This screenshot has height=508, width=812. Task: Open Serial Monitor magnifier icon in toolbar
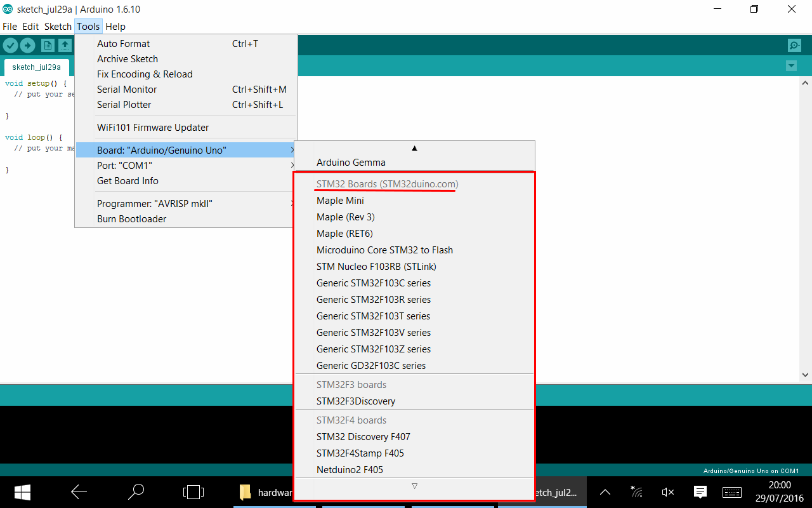pos(794,45)
